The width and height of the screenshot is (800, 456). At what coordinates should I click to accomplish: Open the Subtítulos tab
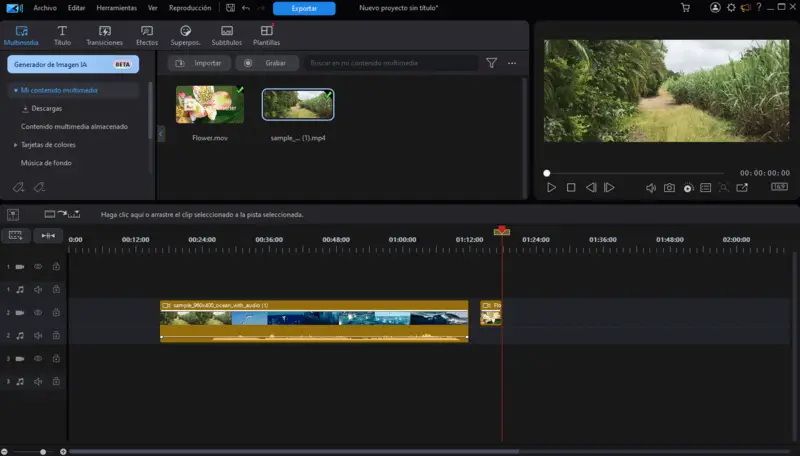click(x=227, y=36)
